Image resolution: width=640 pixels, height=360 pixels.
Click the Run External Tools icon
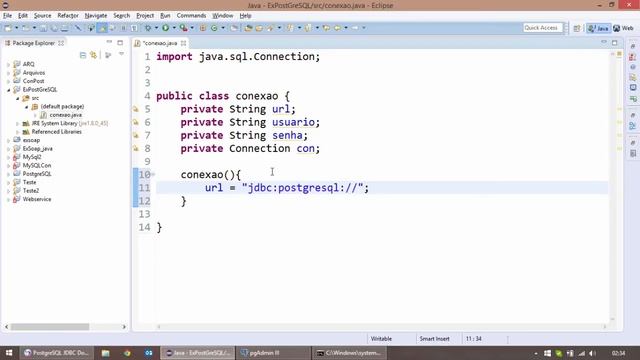[x=184, y=28]
